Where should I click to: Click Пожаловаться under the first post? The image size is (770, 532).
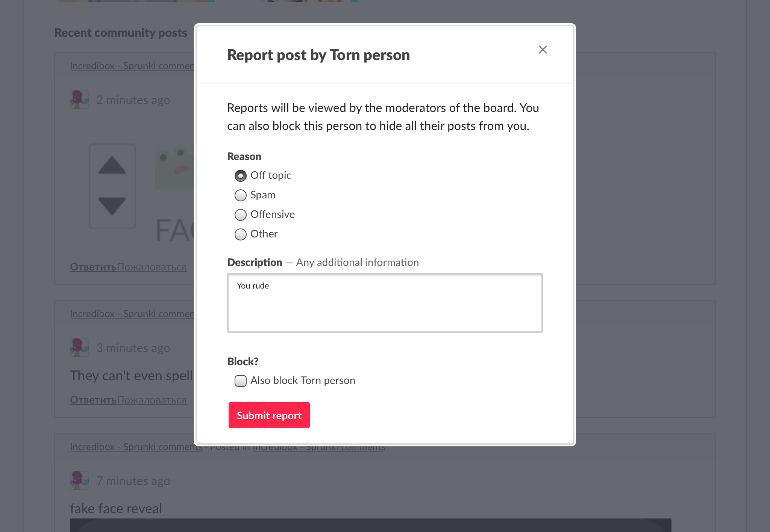click(152, 267)
